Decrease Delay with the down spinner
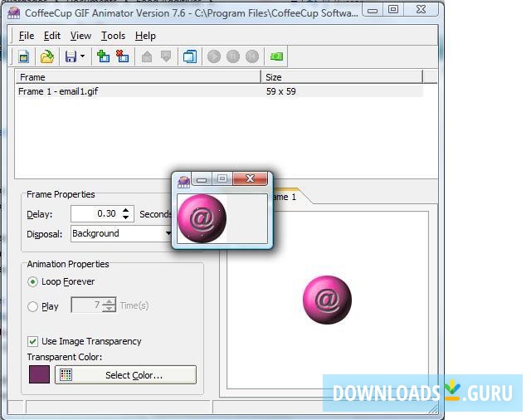Viewport: 531px width, 420px height. [125, 217]
